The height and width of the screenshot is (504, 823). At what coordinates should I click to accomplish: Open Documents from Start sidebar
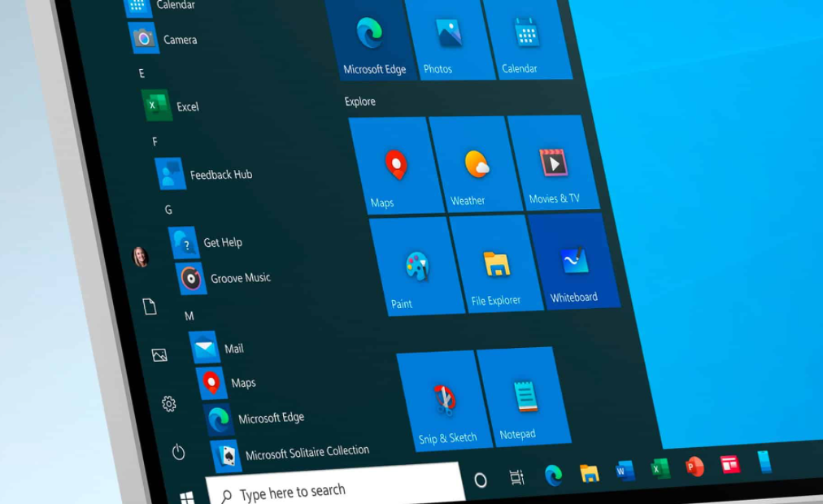point(150,306)
